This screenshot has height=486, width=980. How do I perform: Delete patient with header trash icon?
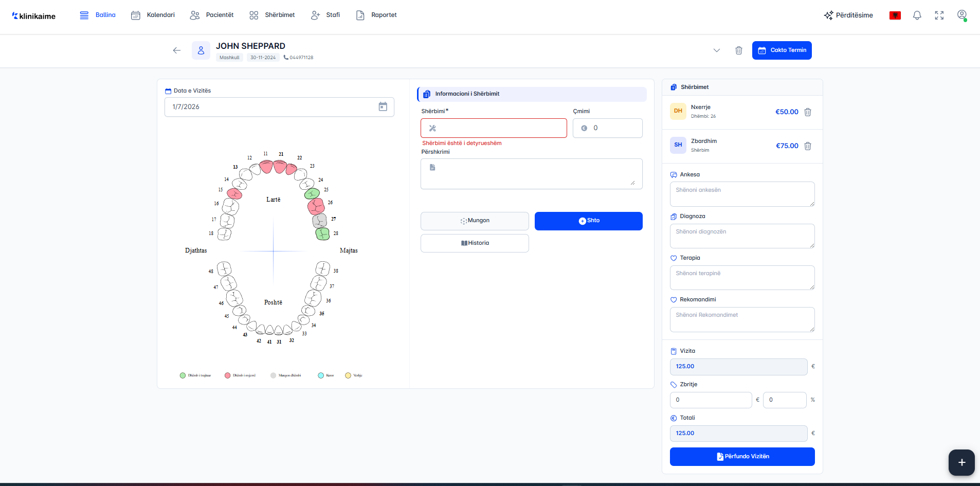pos(738,50)
